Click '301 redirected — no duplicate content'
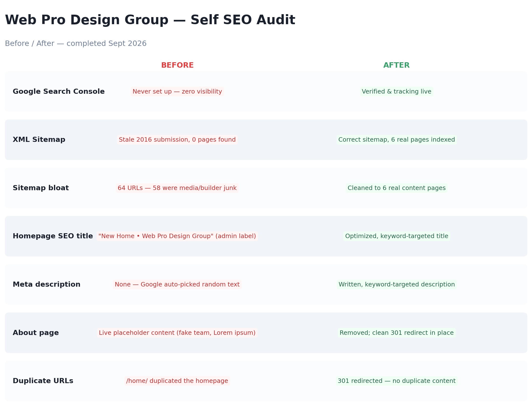 pos(396,381)
